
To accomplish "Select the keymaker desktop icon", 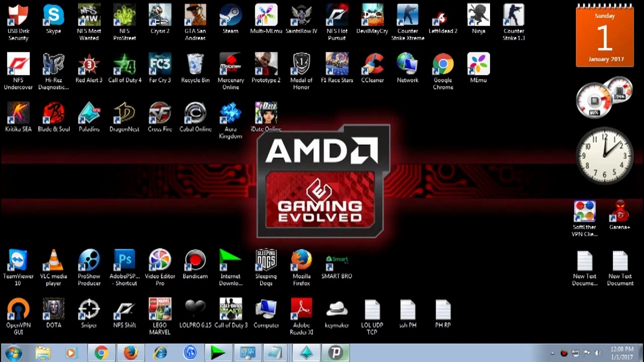I will click(x=337, y=314).
